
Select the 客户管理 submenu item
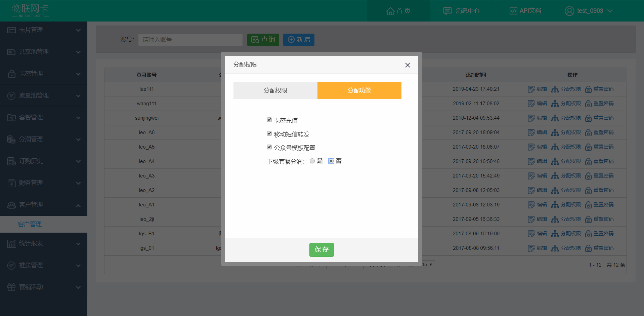44,224
